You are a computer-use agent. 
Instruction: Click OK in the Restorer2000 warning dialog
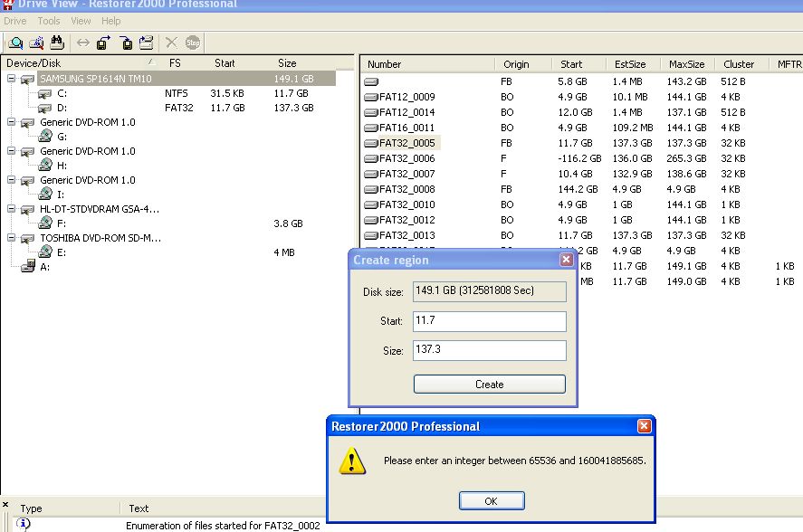coord(491,500)
